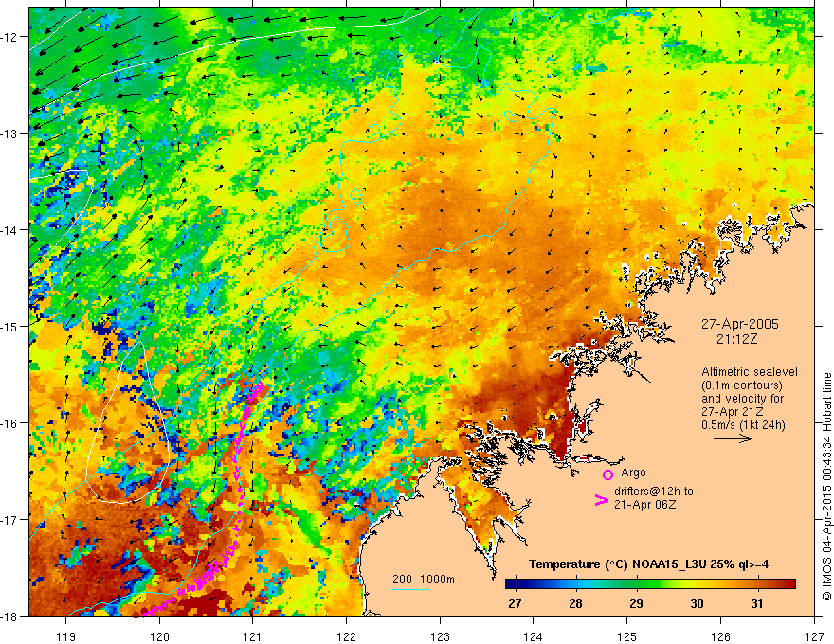The width and height of the screenshot is (834, 644).
Task: Click the colorbar value '30'
Action: click(x=697, y=603)
